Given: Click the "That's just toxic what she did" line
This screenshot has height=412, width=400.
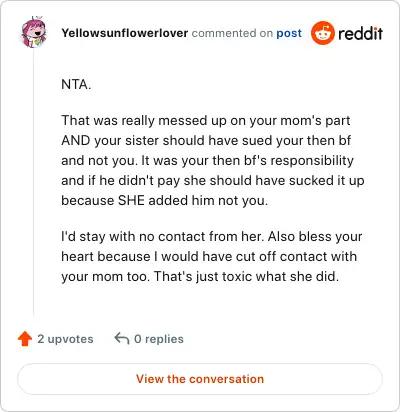Looking at the screenshot, I should pyautogui.click(x=246, y=276).
